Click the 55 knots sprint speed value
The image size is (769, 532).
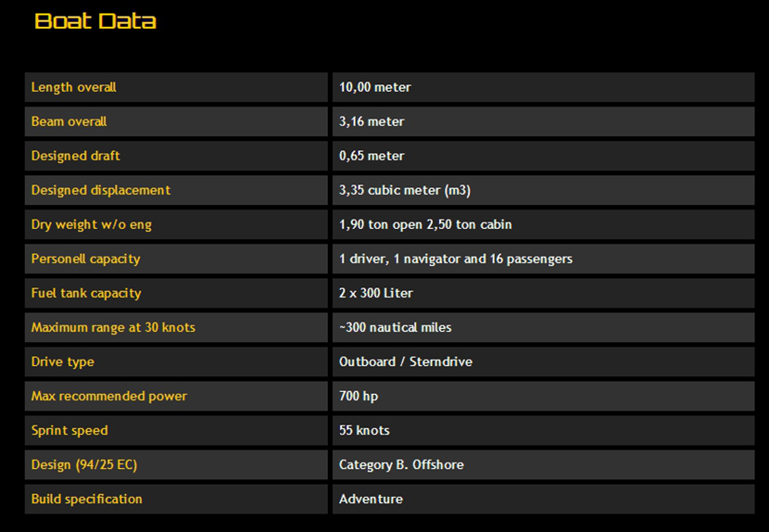(364, 430)
